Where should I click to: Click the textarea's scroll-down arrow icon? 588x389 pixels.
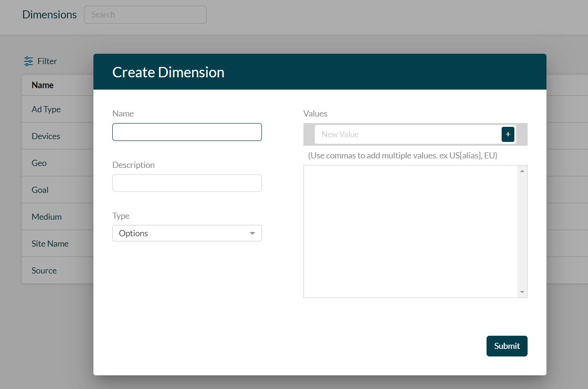tap(522, 292)
